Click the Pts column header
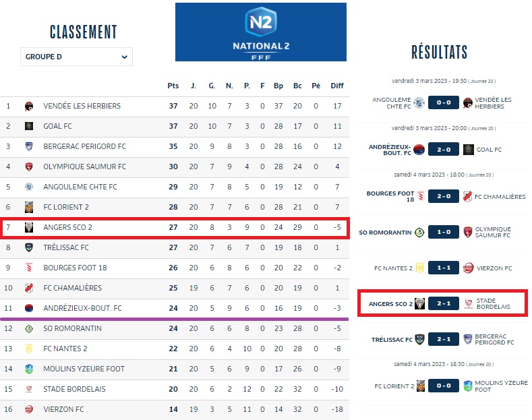The image size is (532, 420). pos(173,86)
